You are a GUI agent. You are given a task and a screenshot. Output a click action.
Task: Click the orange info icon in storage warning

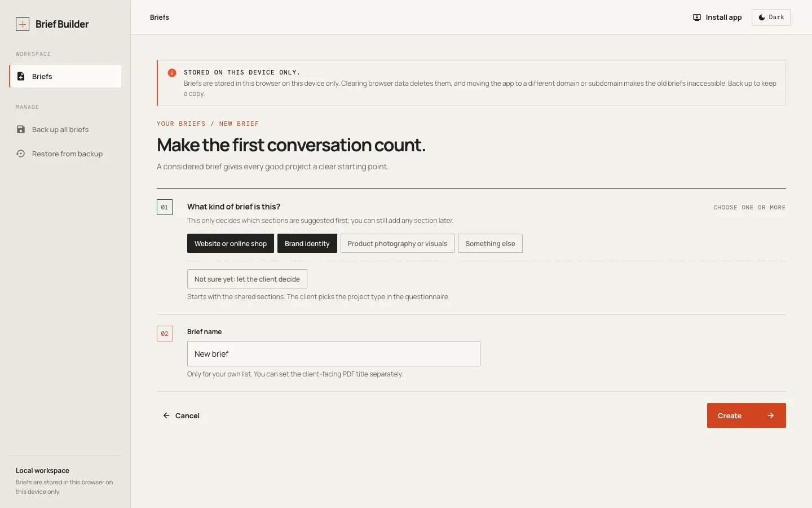point(172,73)
